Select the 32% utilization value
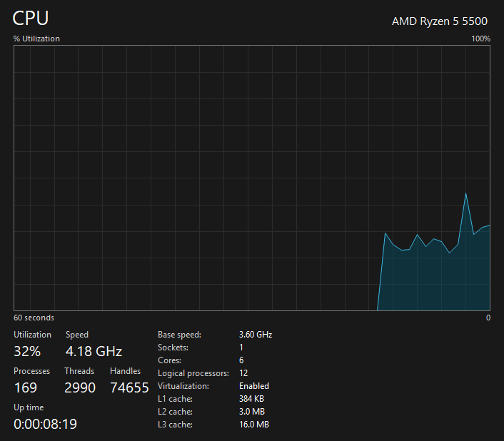Viewport: 504px width, 441px height. point(27,351)
